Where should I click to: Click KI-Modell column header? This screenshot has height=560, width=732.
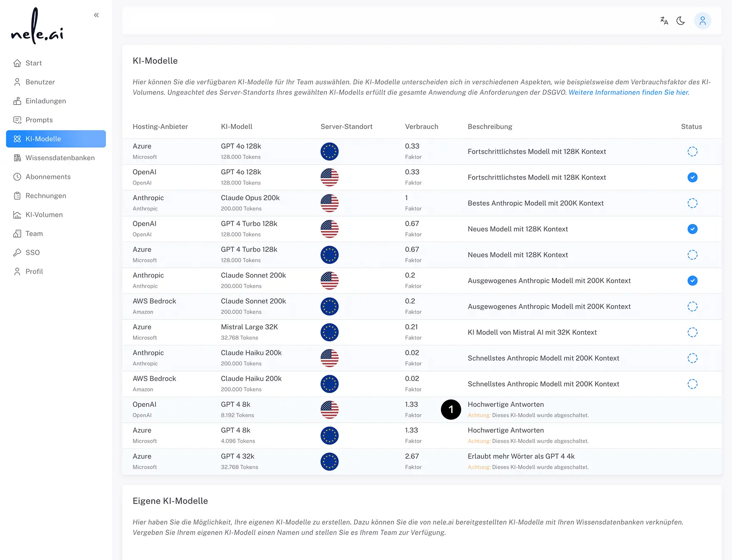click(x=236, y=127)
